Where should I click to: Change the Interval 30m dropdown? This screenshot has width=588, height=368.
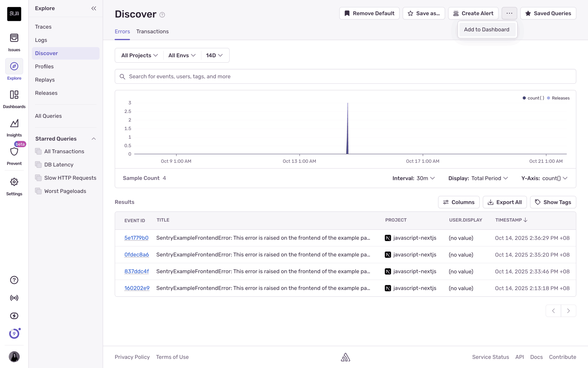pyautogui.click(x=414, y=178)
